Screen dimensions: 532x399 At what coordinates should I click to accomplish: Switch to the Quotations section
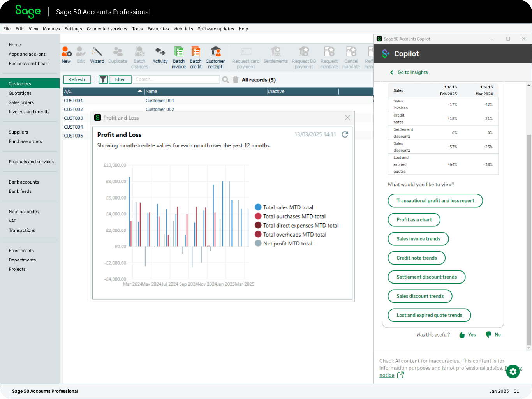[19, 93]
